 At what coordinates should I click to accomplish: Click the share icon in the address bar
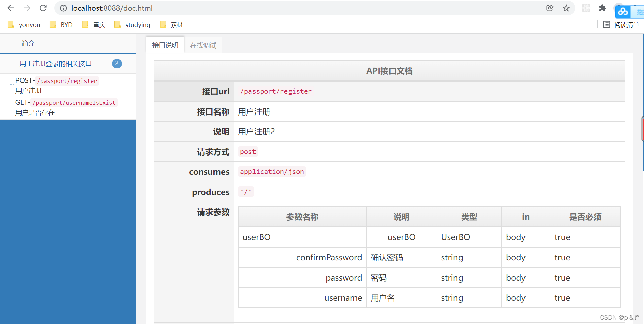(550, 8)
